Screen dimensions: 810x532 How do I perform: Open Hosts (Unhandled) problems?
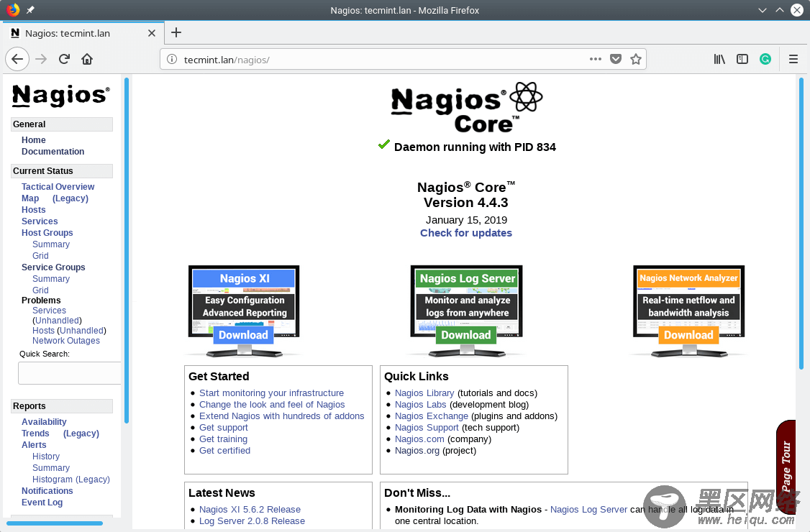coord(69,331)
